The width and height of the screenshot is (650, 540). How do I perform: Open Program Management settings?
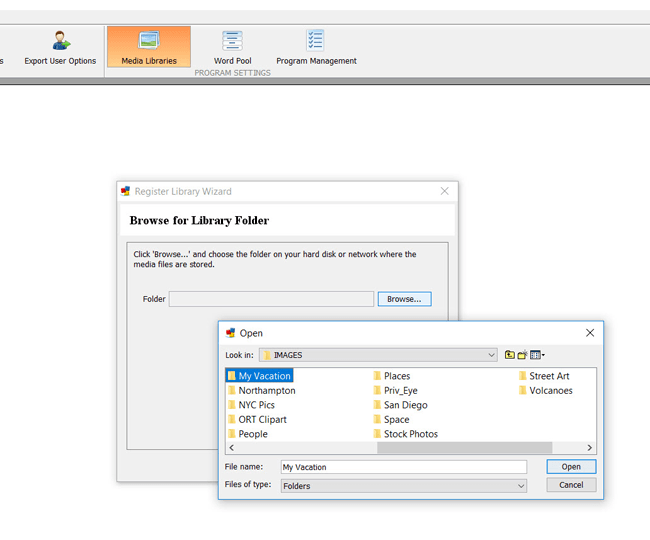[316, 47]
